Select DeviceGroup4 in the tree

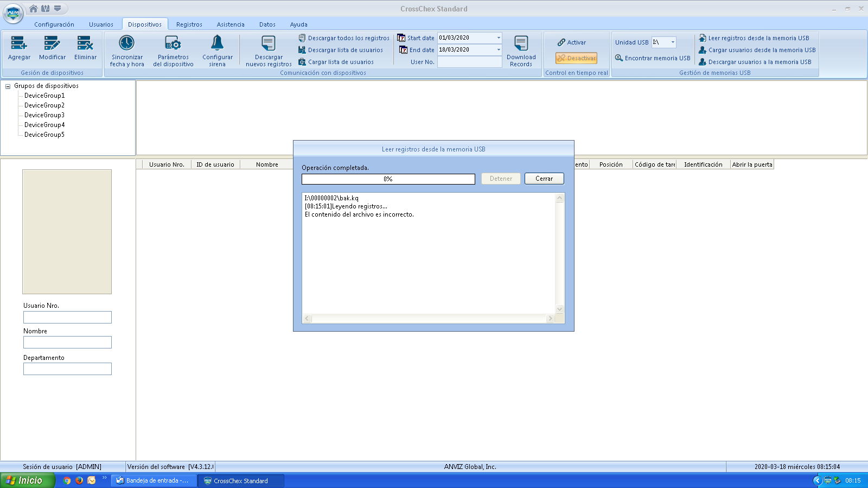(44, 125)
